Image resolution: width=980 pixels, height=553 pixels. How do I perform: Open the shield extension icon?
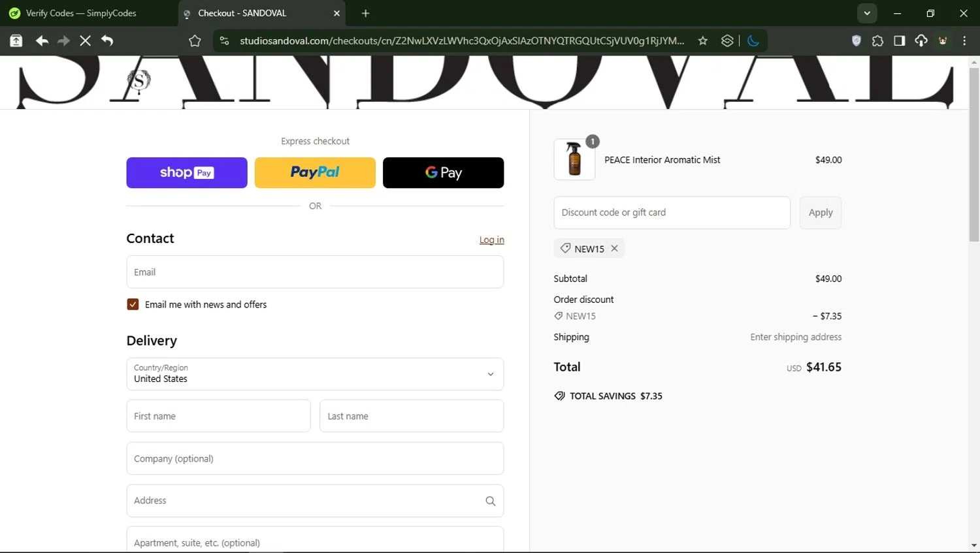[x=857, y=40]
